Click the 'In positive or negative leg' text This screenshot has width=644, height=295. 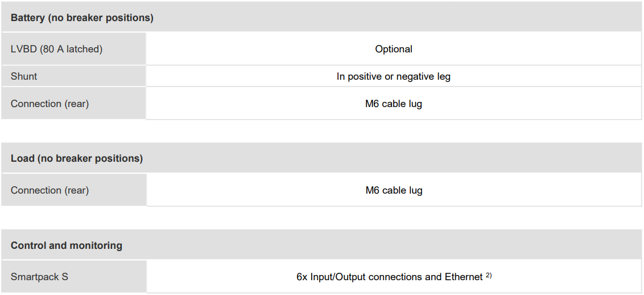pos(394,76)
